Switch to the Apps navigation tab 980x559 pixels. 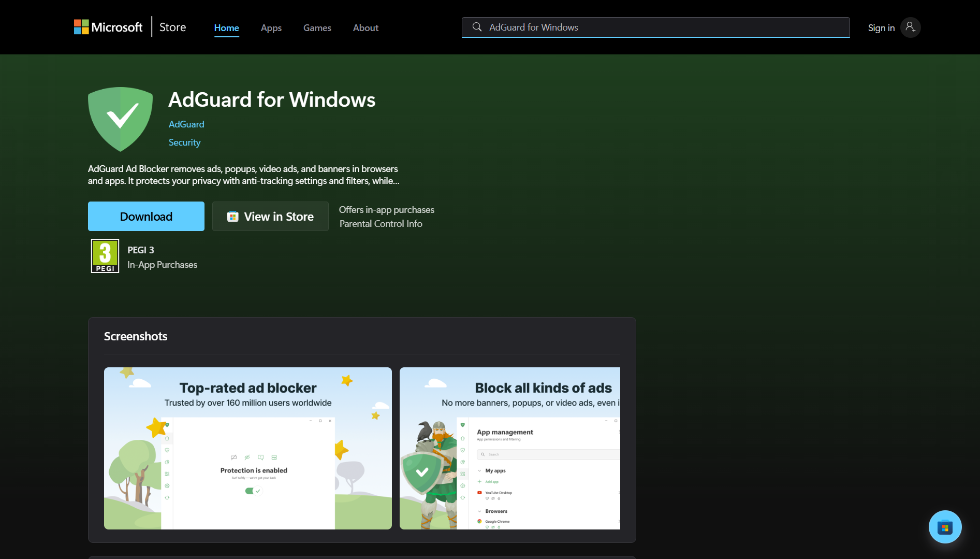coord(271,28)
